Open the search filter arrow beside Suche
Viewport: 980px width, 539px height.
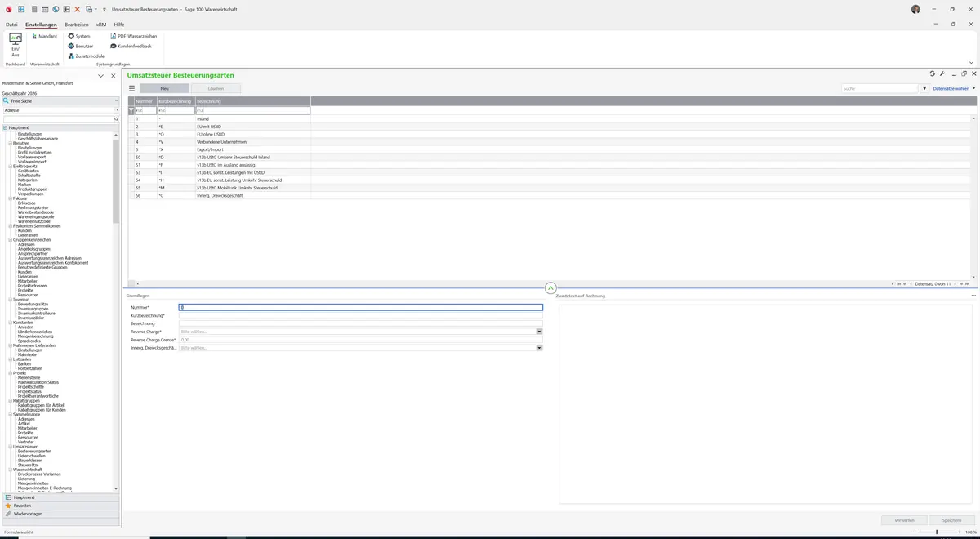(924, 88)
